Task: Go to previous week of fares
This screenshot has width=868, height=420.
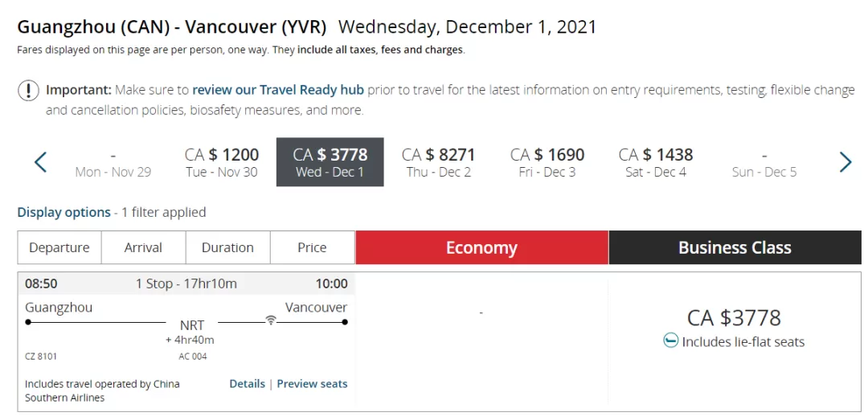Action: click(x=40, y=162)
